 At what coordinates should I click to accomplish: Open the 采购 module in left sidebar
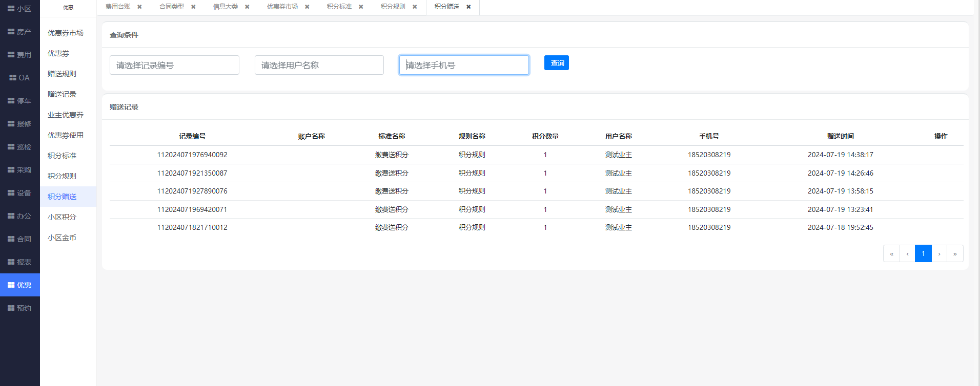point(19,170)
